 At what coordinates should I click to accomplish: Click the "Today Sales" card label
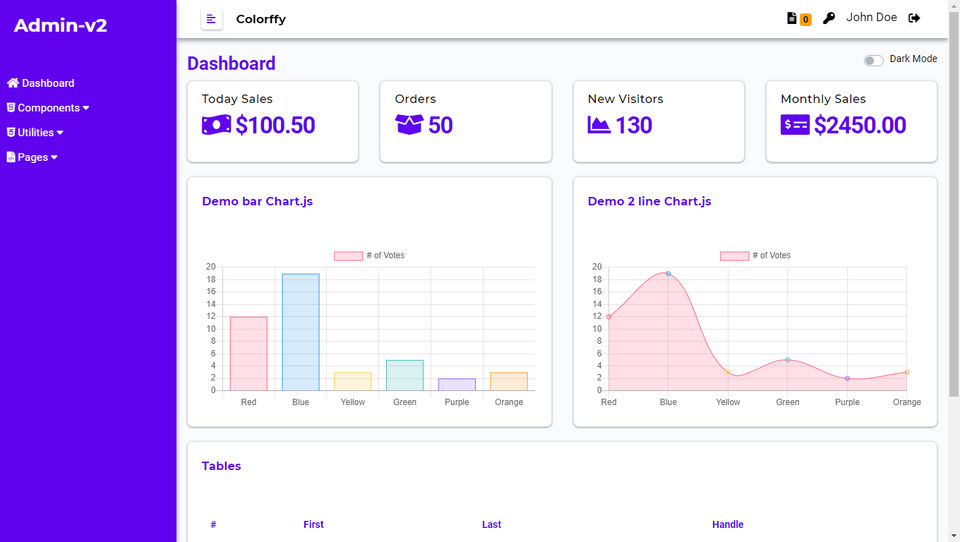click(237, 99)
